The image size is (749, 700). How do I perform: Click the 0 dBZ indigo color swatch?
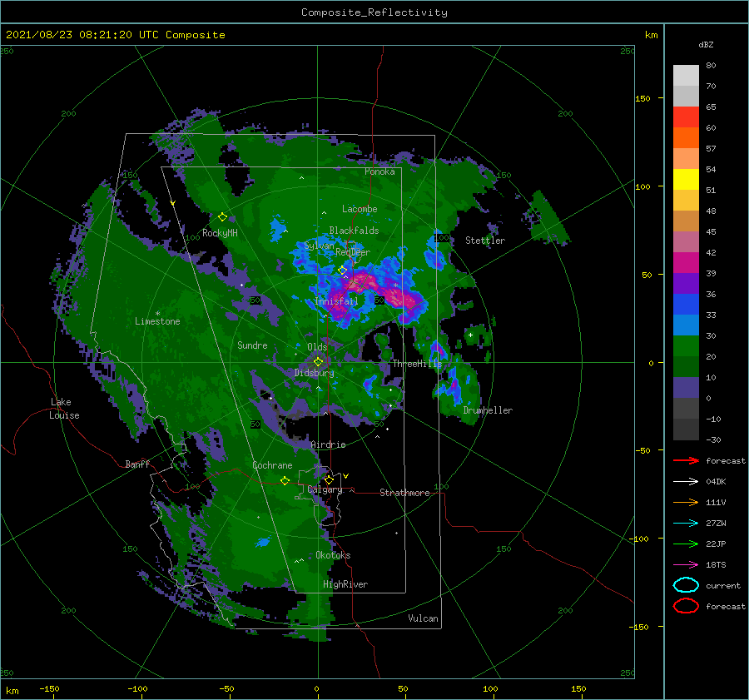coord(686,388)
